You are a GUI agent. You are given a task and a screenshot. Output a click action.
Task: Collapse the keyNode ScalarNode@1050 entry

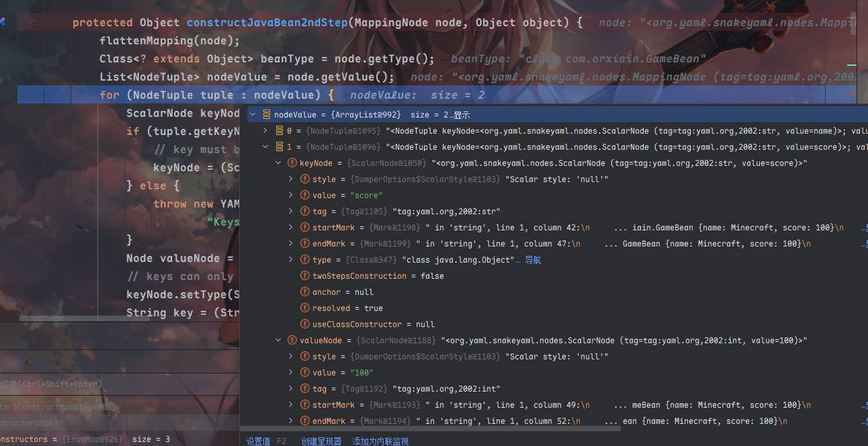pos(278,163)
